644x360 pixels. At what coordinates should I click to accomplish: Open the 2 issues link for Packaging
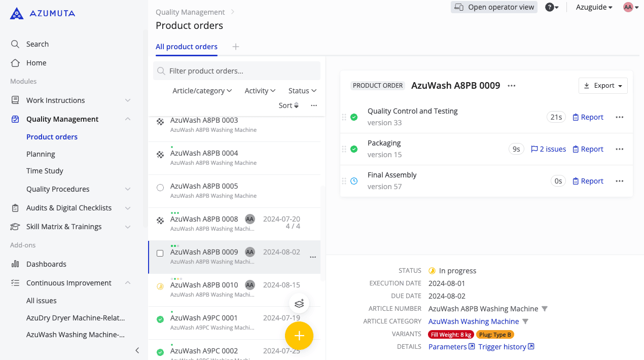[x=548, y=149]
